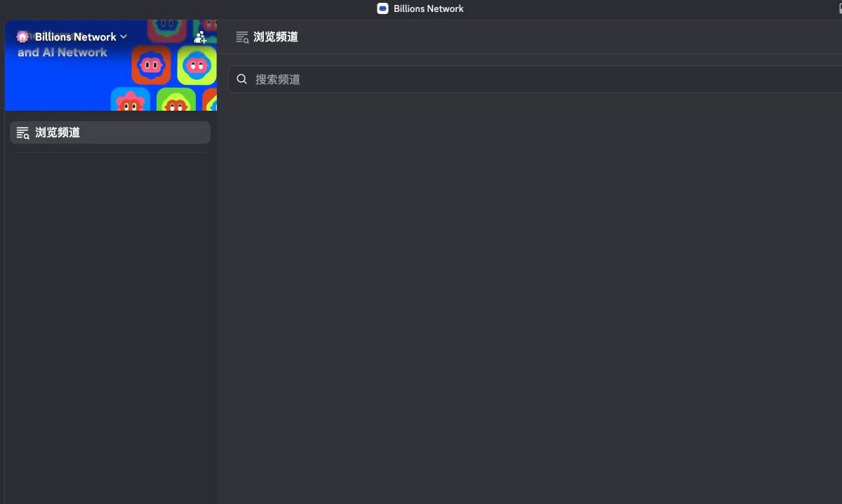Click the server home badge icon

(22, 36)
